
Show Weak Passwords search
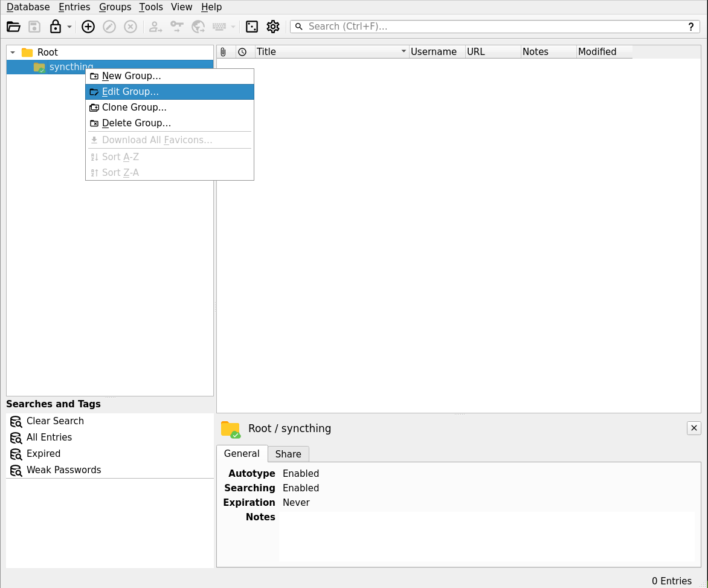63,470
